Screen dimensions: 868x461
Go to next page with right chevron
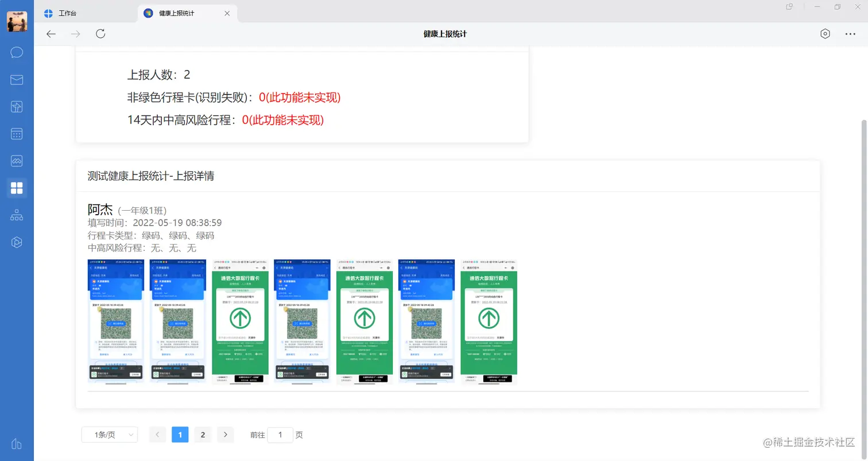click(225, 435)
